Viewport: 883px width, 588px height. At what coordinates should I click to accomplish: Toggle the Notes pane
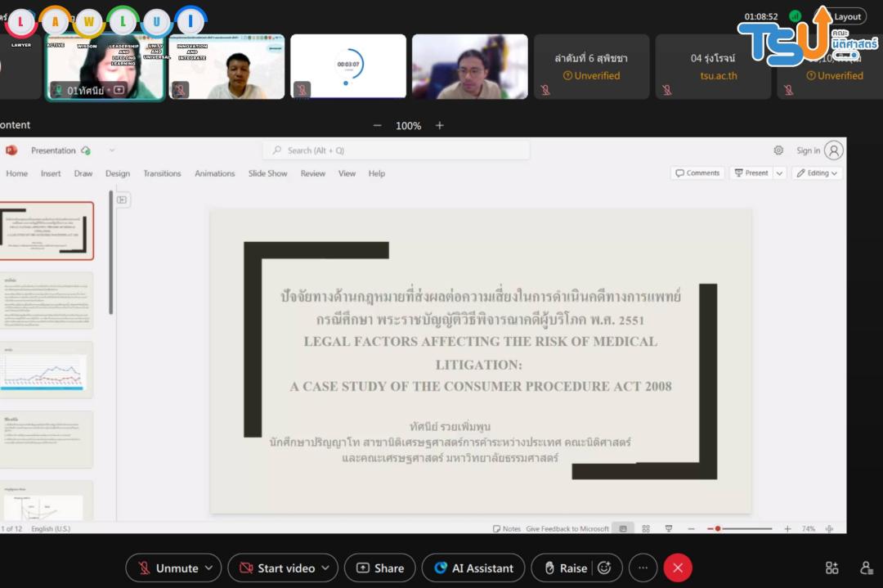click(506, 529)
